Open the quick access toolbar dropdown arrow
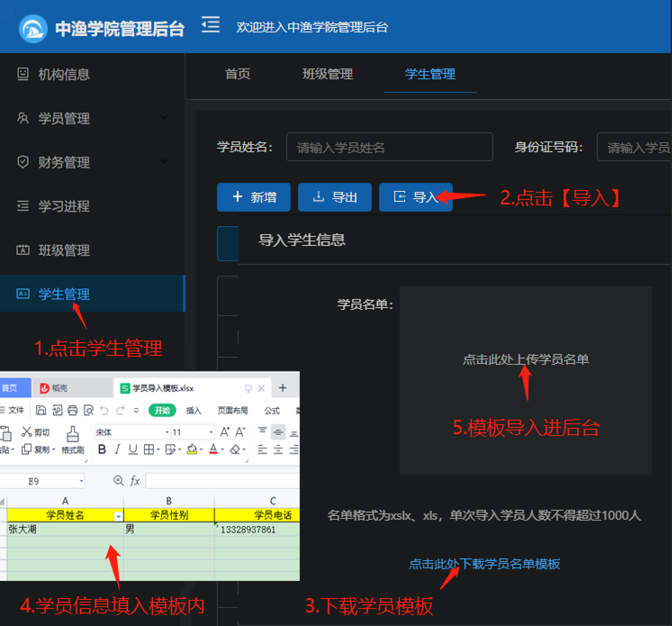Image resolution: width=672 pixels, height=626 pixels. tap(136, 411)
